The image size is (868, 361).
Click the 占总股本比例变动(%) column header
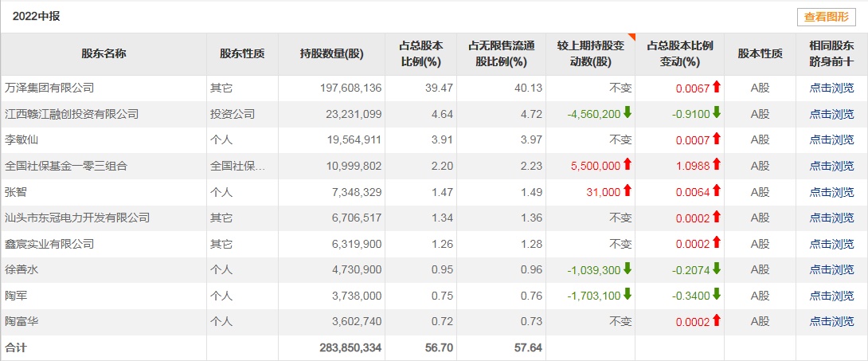[680, 54]
